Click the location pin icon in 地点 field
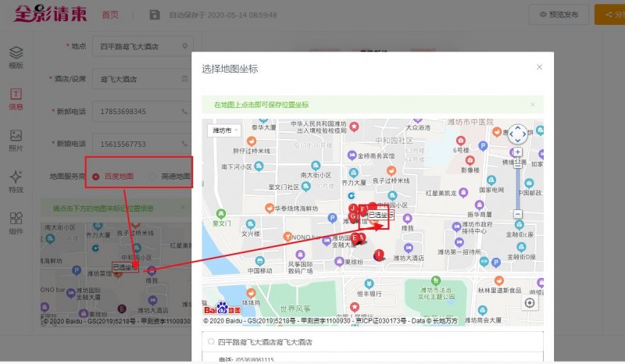 (x=184, y=46)
